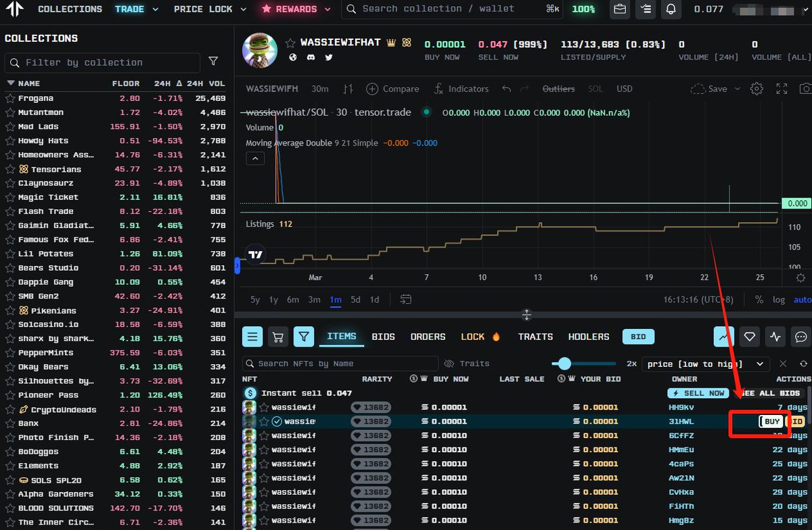Favorite the WASSIEWIFHAT collection star
Image resolution: width=812 pixels, height=530 pixels.
click(x=290, y=43)
